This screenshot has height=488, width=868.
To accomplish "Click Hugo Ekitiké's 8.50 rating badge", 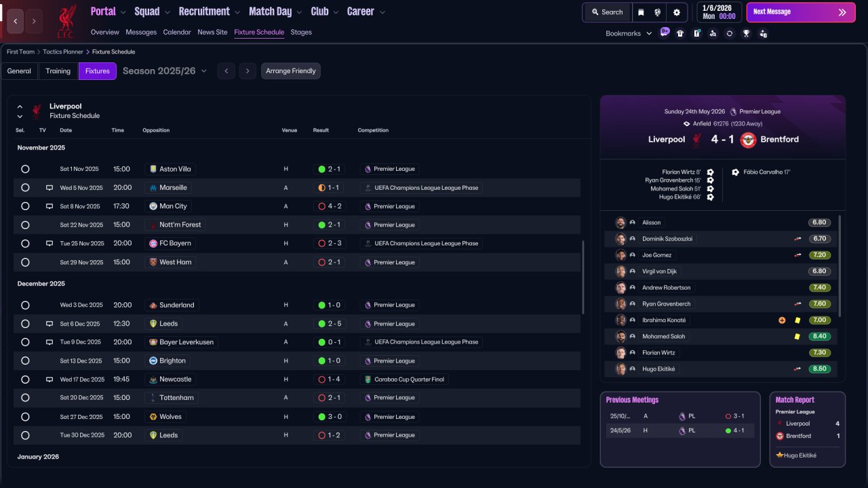I will (820, 369).
